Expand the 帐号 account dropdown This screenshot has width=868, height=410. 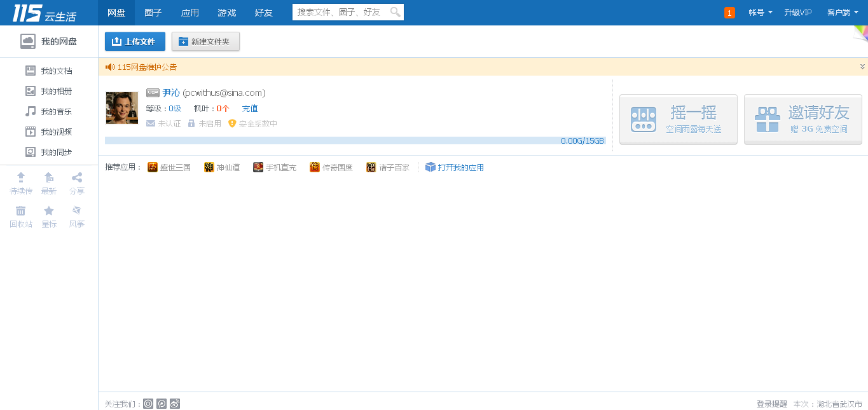(761, 13)
